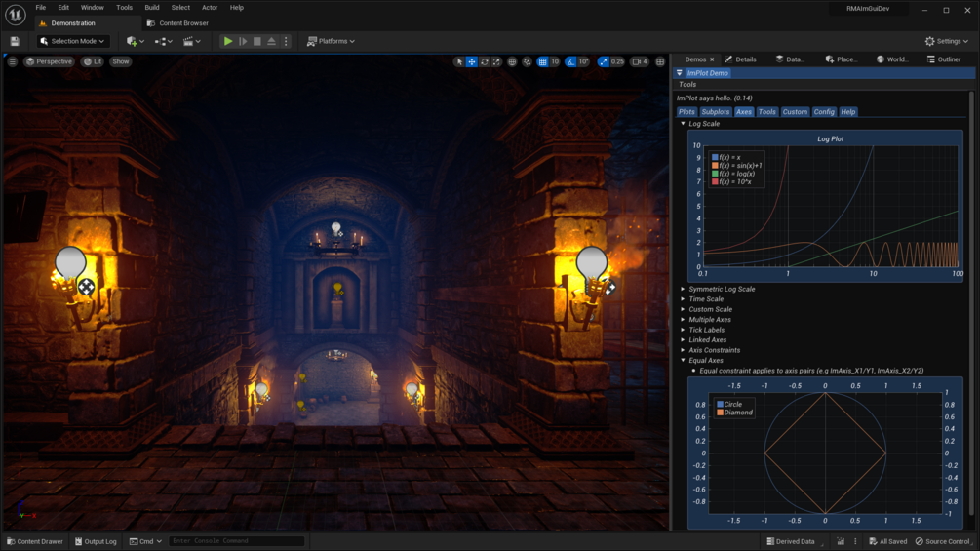Open the editor Settings dropdown

(946, 41)
